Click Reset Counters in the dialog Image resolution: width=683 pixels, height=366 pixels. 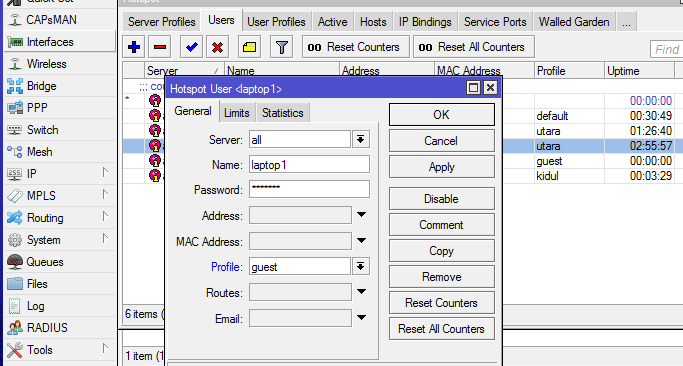[x=442, y=303]
